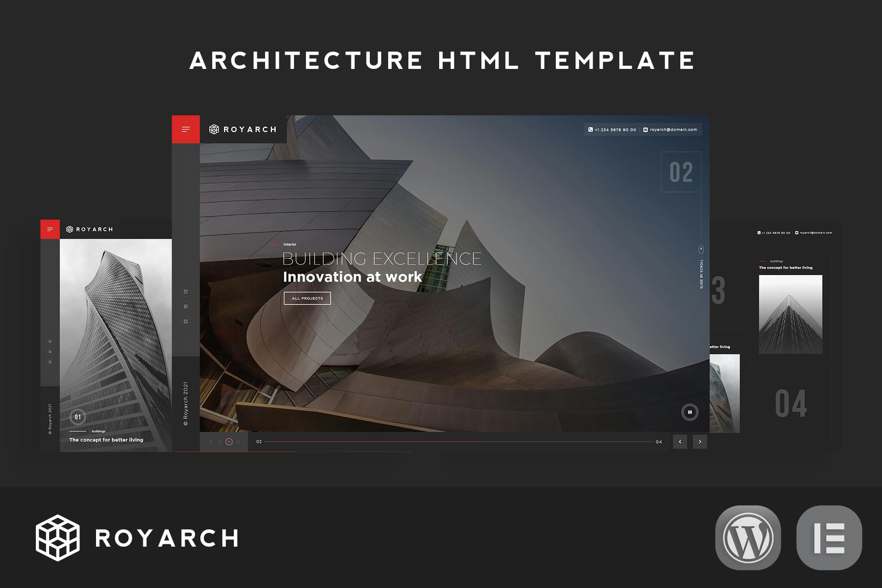Select the first slider navigation dot
The height and width of the screenshot is (588, 882).
(x=211, y=442)
